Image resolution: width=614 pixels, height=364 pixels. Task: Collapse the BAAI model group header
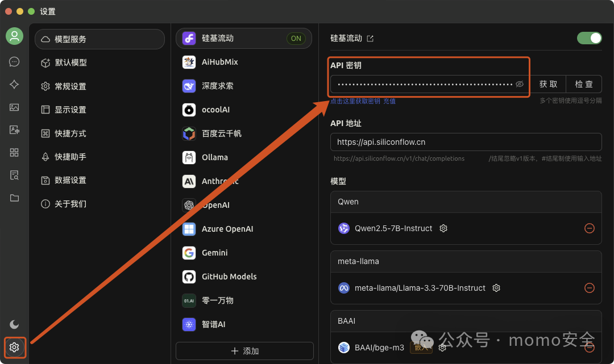click(466, 321)
